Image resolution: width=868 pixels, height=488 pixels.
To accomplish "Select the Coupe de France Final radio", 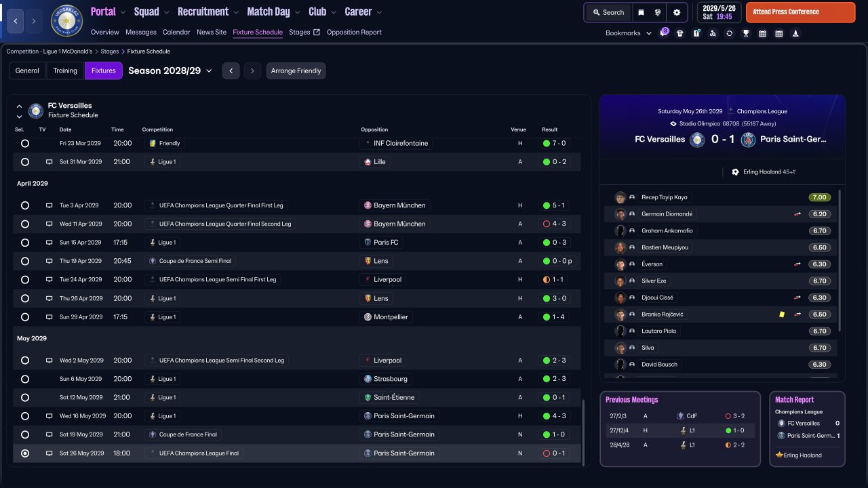I will [25, 434].
